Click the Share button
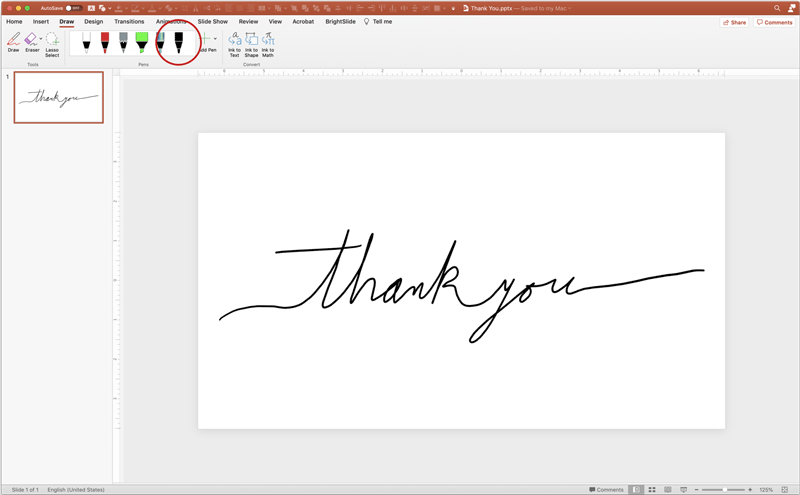The height and width of the screenshot is (495, 800). point(734,22)
